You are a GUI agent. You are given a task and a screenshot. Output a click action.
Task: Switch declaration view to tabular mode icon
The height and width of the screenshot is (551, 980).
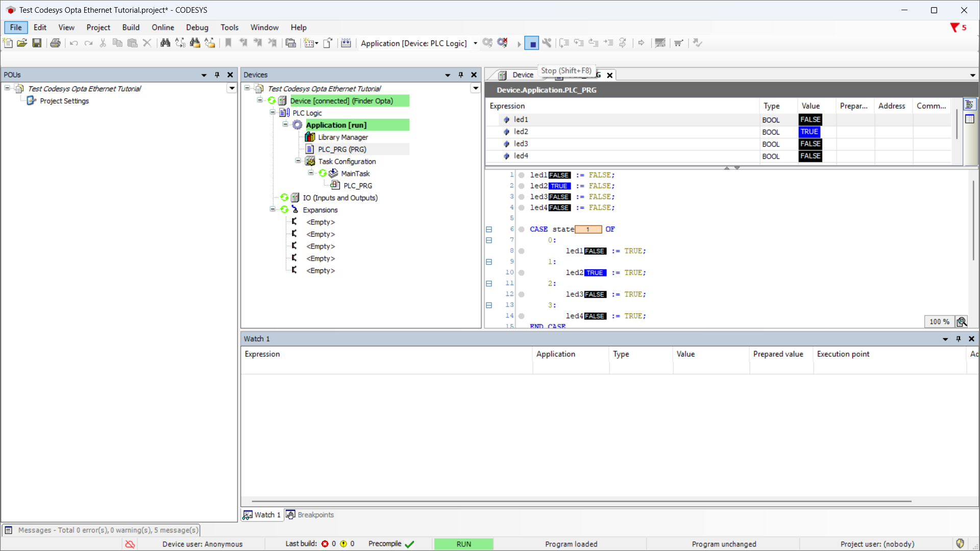pyautogui.click(x=969, y=119)
